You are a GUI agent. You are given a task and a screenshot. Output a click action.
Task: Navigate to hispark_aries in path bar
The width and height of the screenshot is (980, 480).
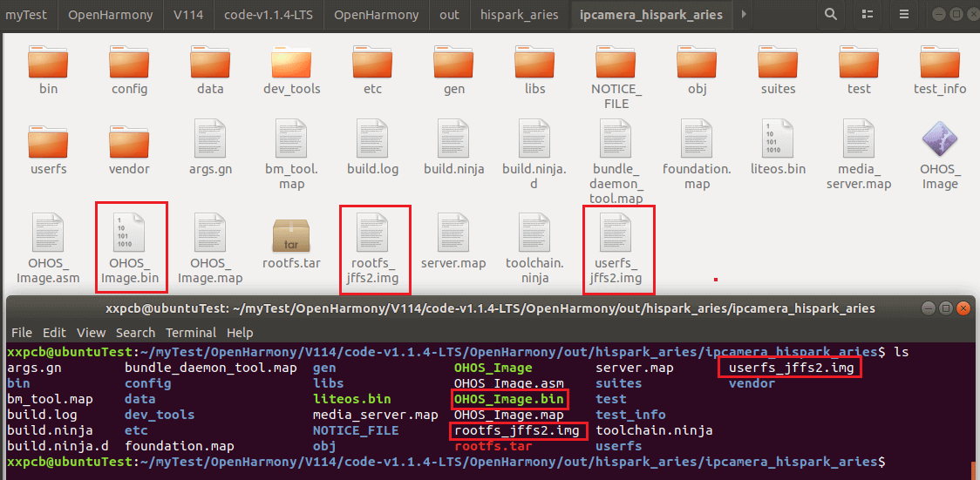coord(520,15)
